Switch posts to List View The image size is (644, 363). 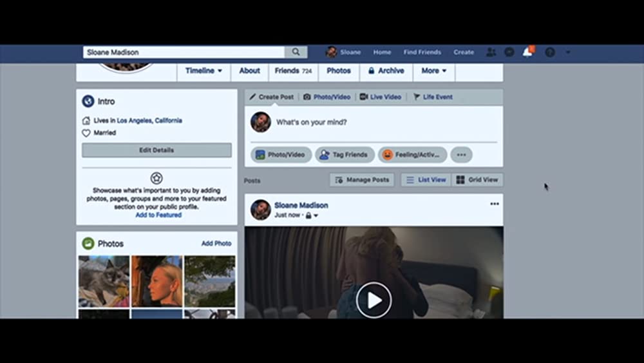click(426, 180)
